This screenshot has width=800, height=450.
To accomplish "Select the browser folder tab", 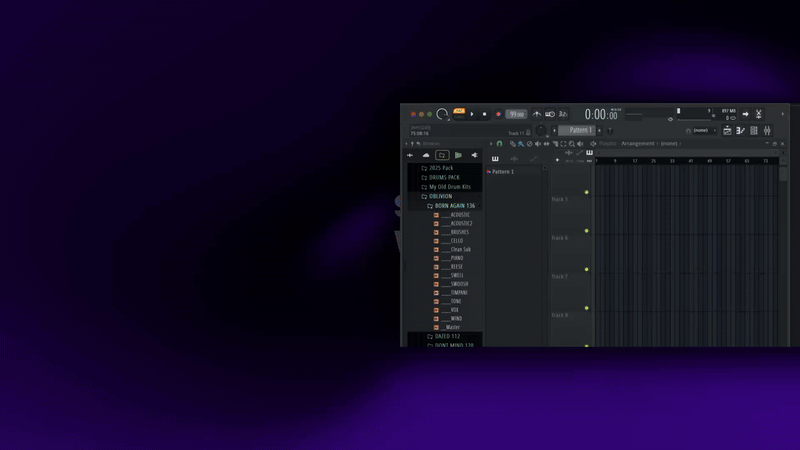I will click(442, 155).
